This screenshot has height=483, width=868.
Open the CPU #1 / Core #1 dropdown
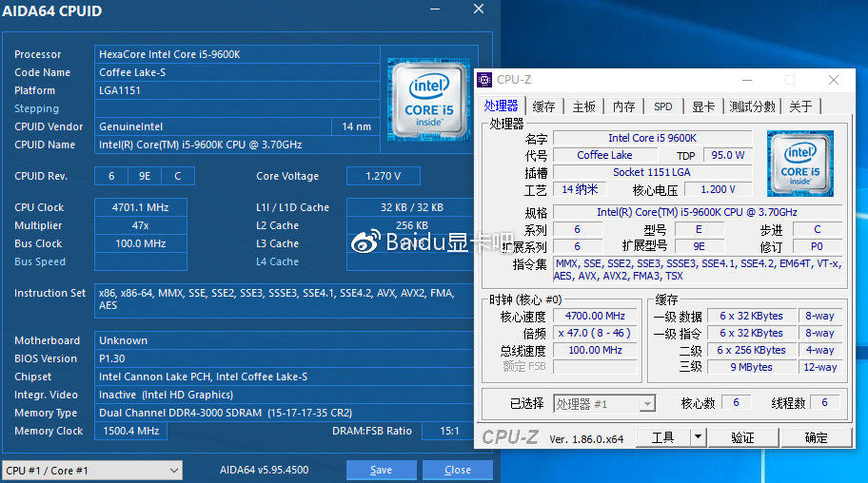(92, 471)
